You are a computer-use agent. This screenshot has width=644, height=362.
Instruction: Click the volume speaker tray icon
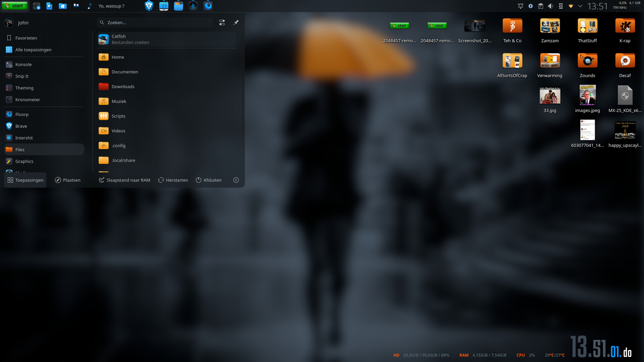coord(550,6)
